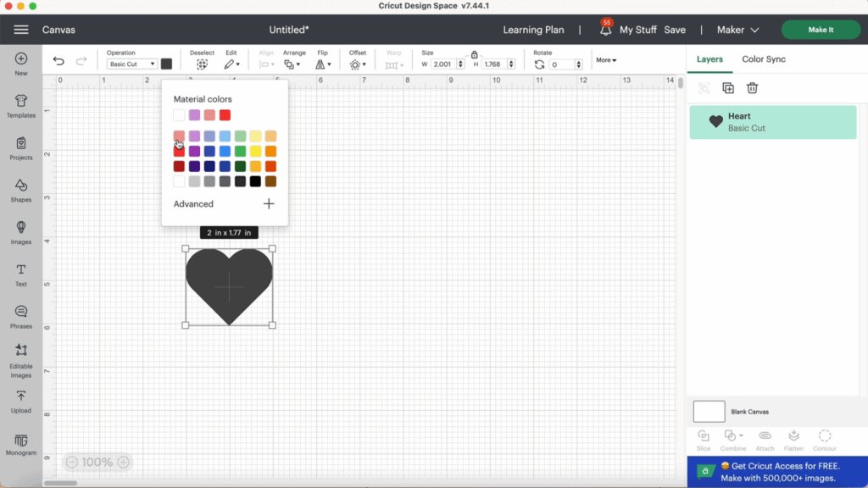Open the Align dropdown
The image size is (868, 488).
tap(266, 64)
